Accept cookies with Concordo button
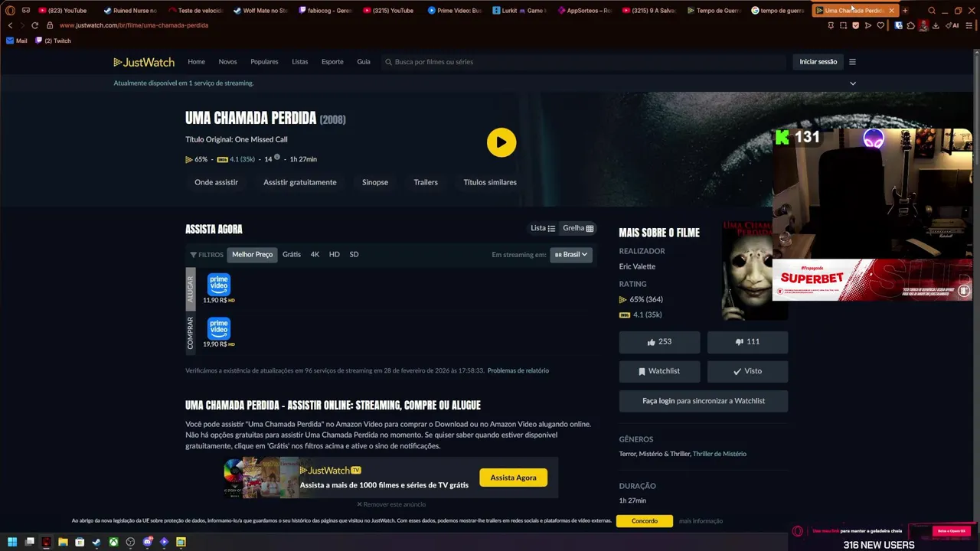Screen dimensions: 980x551 [x=644, y=521]
